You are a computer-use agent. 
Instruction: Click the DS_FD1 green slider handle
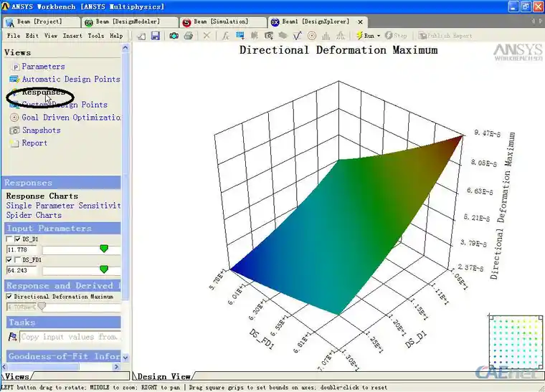point(103,269)
